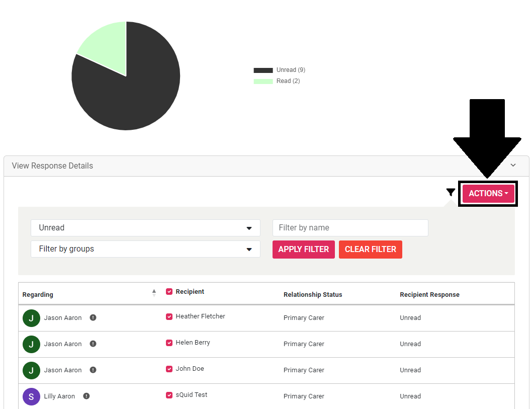The width and height of the screenshot is (532, 409).
Task: Click info icon beside Jason Aaron, Helen Berry row
Action: 93,344
